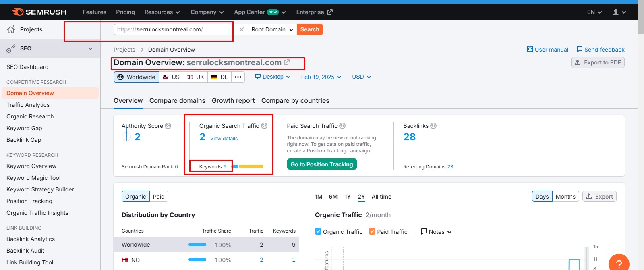
Task: Open Keyword Magic Tool in sidebar
Action: 33,178
